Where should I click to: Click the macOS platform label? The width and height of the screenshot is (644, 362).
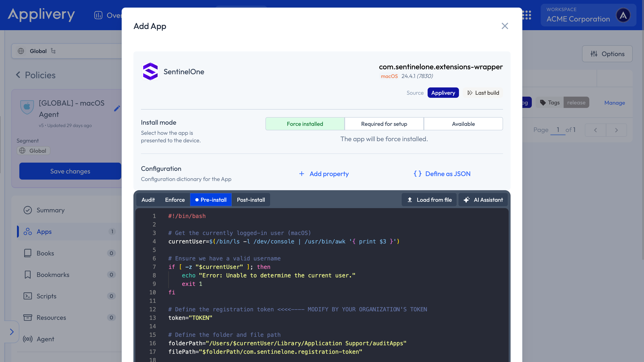389,76
